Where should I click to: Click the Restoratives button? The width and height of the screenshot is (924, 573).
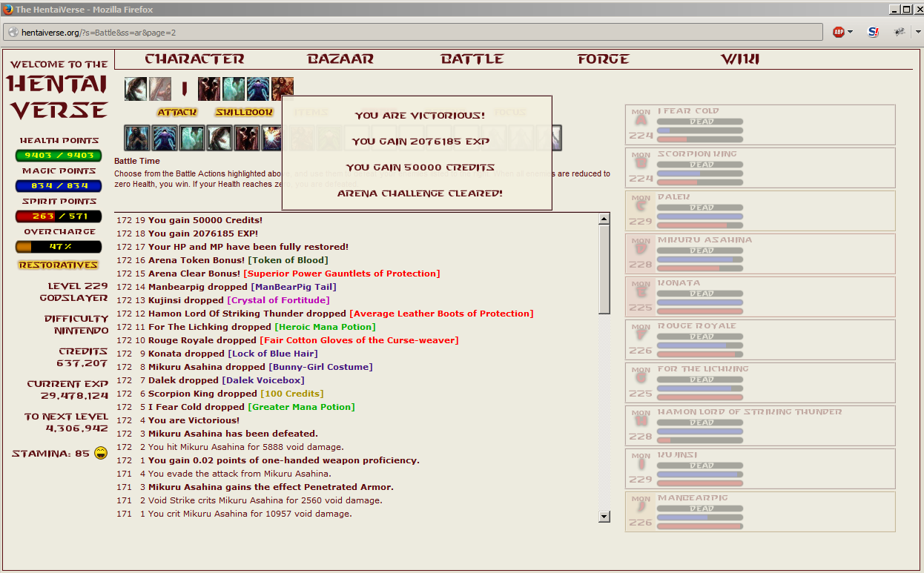coord(59,265)
